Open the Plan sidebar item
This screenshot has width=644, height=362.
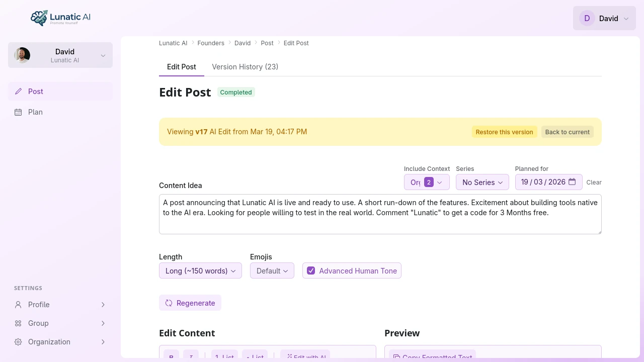pyautogui.click(x=60, y=112)
